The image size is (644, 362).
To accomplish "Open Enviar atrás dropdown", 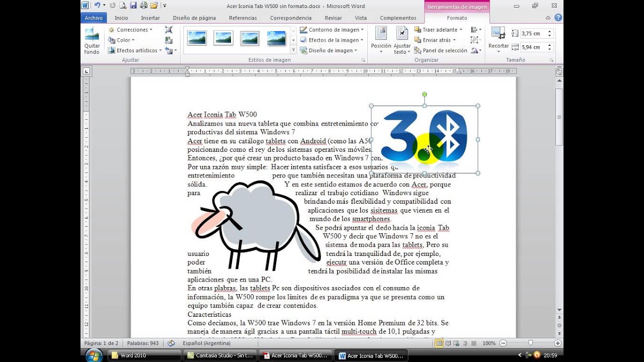I will coord(435,40).
